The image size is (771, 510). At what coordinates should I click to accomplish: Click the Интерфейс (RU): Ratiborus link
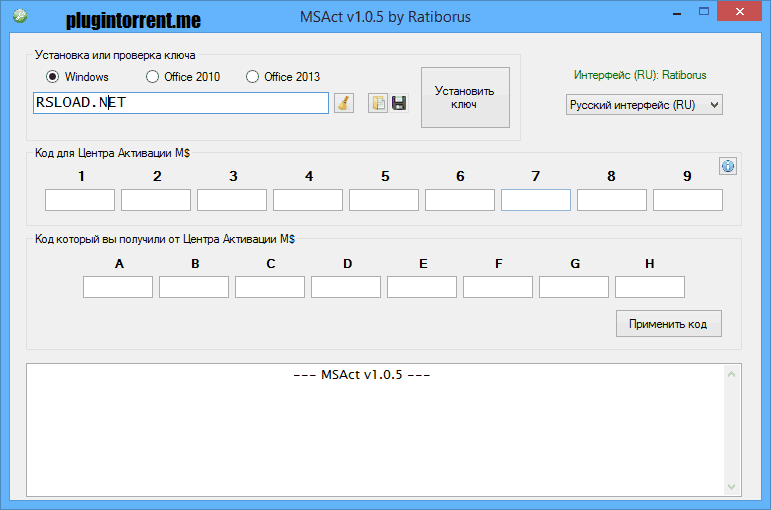tap(640, 75)
